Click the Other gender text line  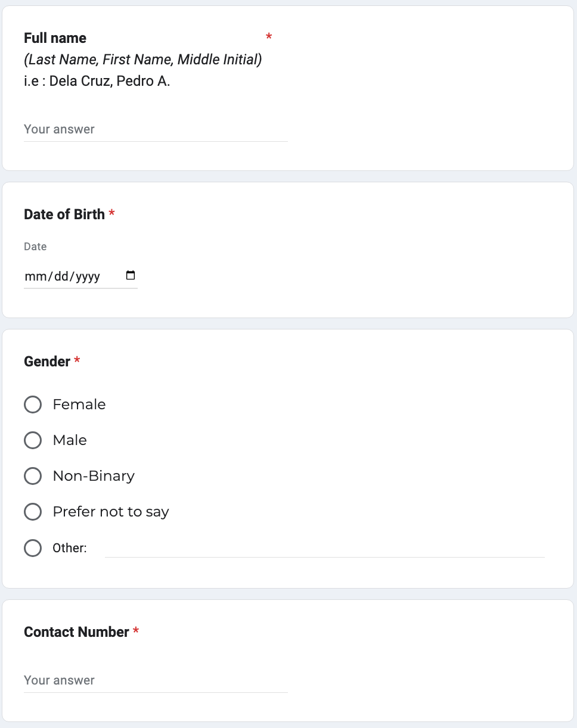pos(324,549)
